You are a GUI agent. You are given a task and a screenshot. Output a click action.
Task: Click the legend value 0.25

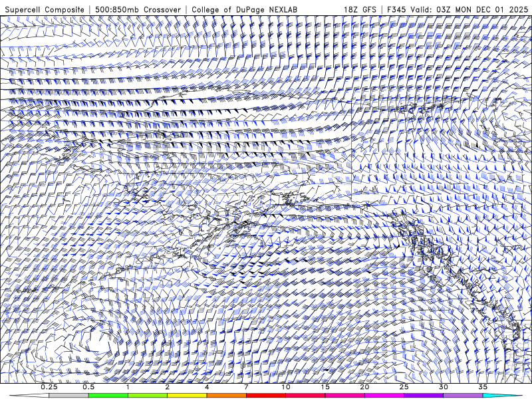(x=49, y=387)
